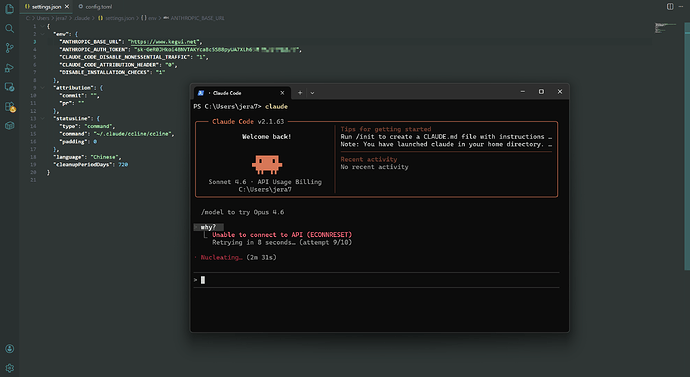Minimize the Claude Code terminal window
Screen dimensions: 690x377
coord(523,92)
